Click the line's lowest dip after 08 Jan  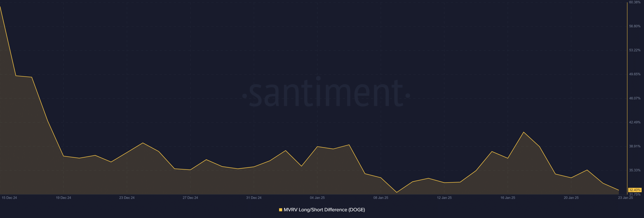coord(397,193)
